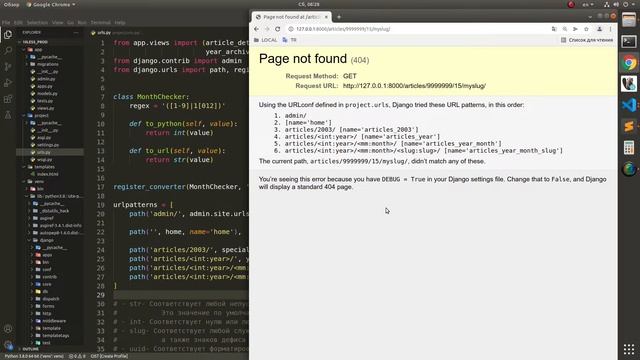Open the Chrome profile avatar
The image size is (640, 360).
599,29
